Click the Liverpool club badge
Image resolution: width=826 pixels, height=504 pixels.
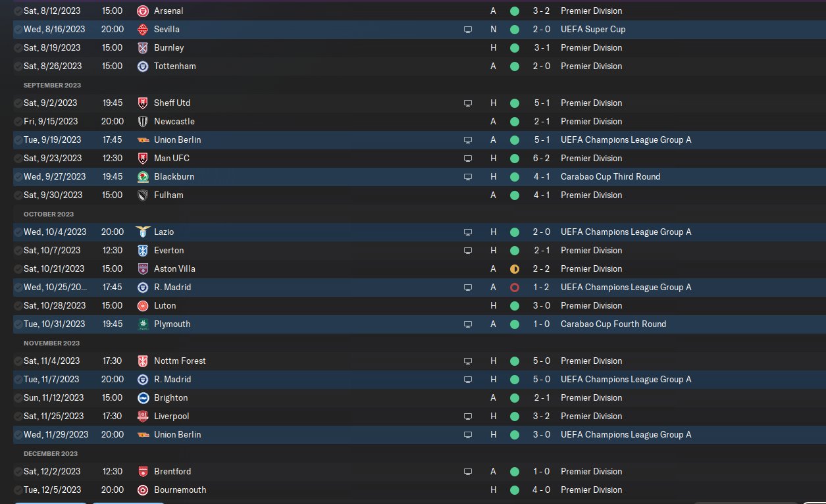coord(143,416)
